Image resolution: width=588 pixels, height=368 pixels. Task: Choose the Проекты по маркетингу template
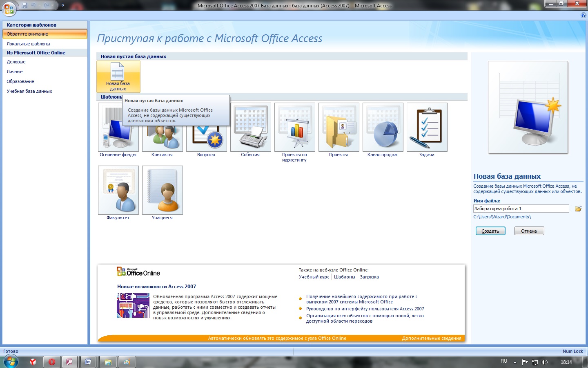point(294,132)
